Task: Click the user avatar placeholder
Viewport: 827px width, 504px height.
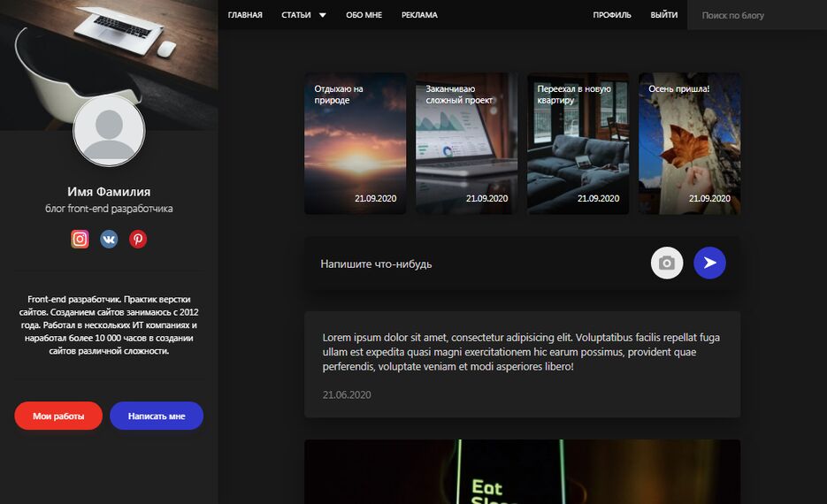Action: [x=109, y=130]
